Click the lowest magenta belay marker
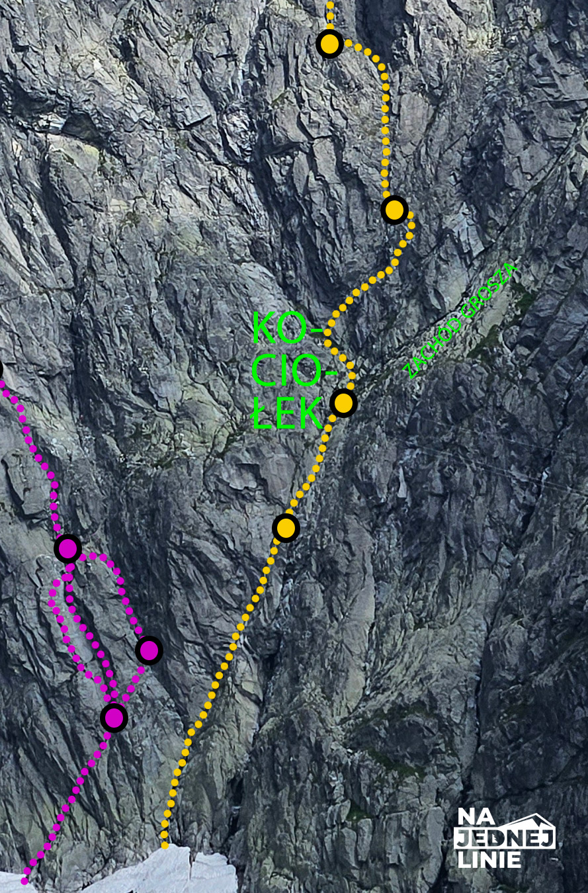 pos(114,718)
